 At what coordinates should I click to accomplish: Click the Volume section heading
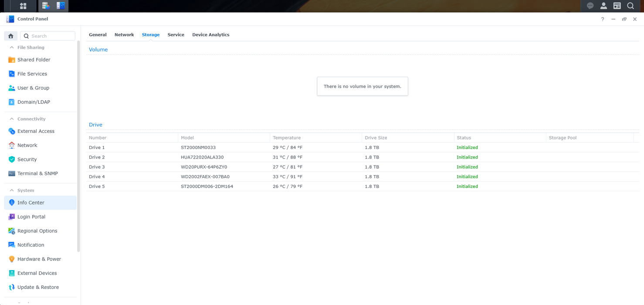[98, 50]
